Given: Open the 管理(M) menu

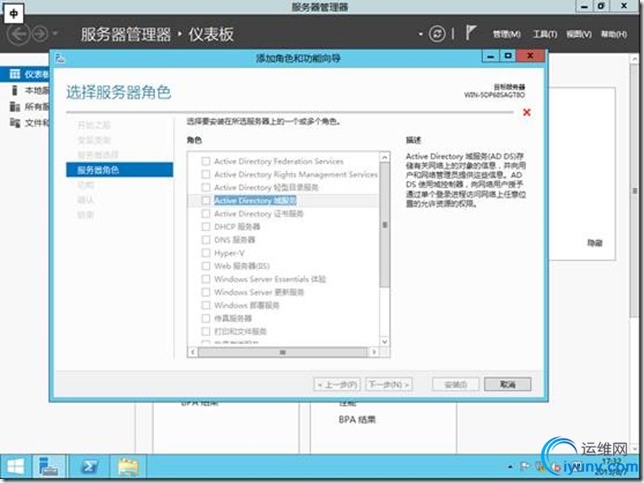Looking at the screenshot, I should pos(506,34).
